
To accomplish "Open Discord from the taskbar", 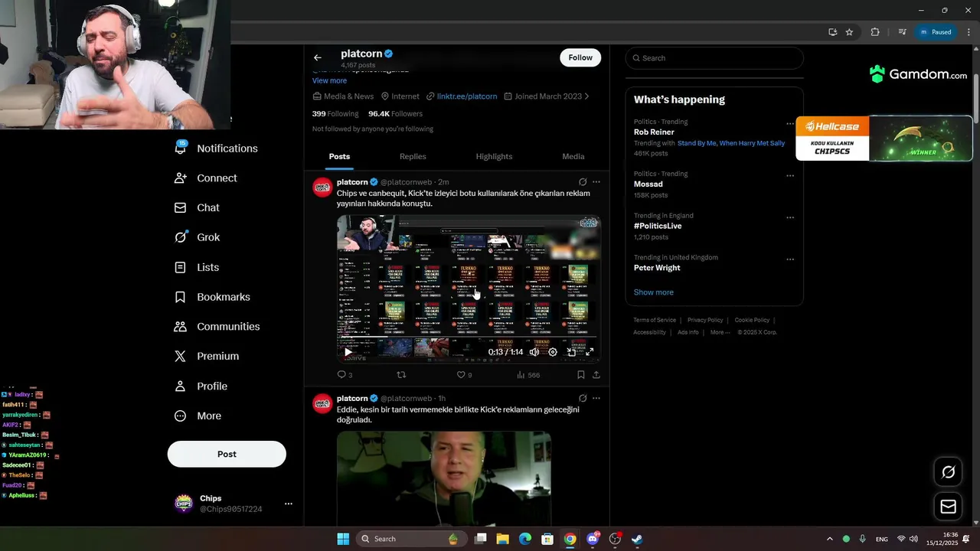I will coord(592,539).
